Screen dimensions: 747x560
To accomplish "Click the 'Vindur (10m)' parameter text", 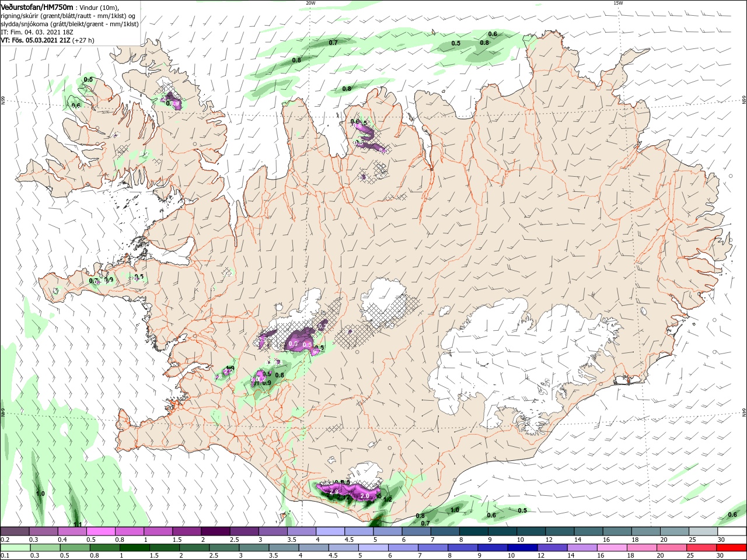I will [99, 7].
